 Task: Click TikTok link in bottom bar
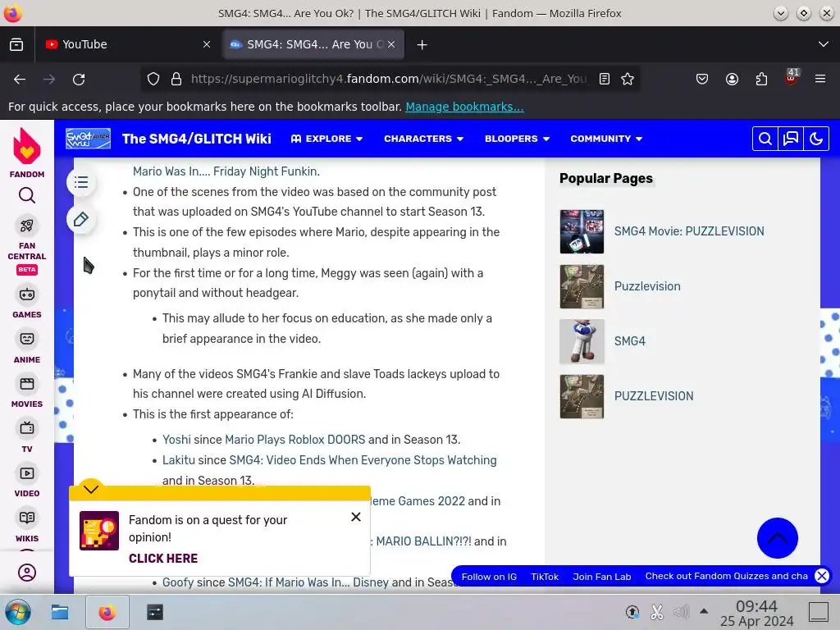point(545,577)
